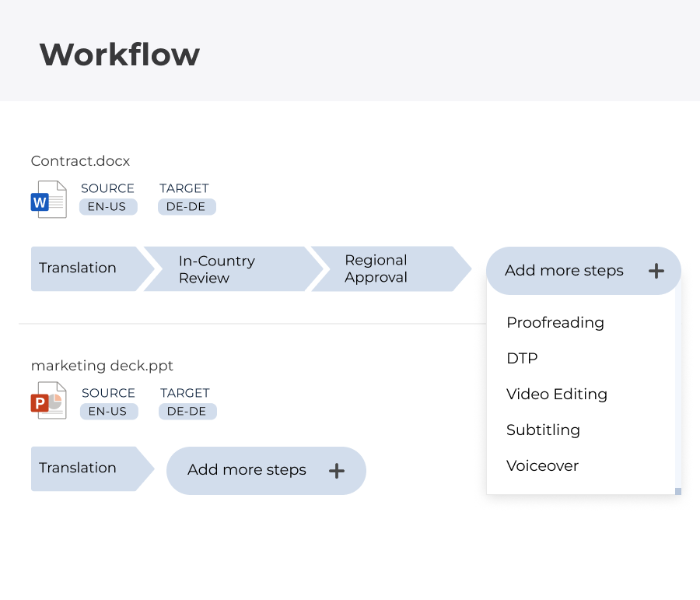Click the plus icon in marketing deck Add more steps
This screenshot has width=700, height=600.
point(337,471)
